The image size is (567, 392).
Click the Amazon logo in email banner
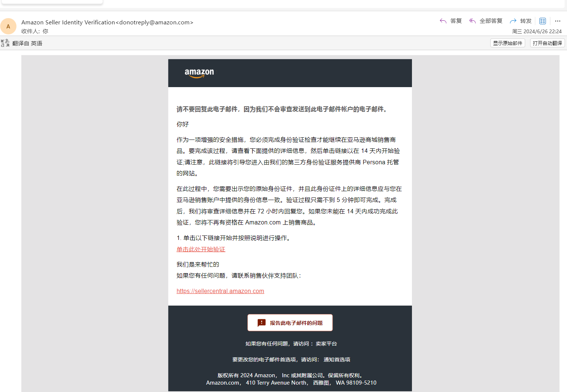click(x=199, y=73)
